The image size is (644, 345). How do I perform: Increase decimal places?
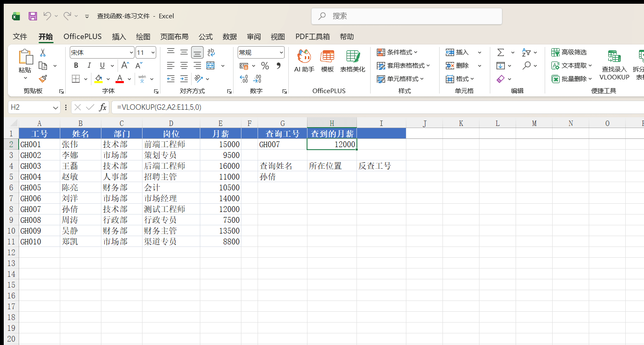pos(244,79)
